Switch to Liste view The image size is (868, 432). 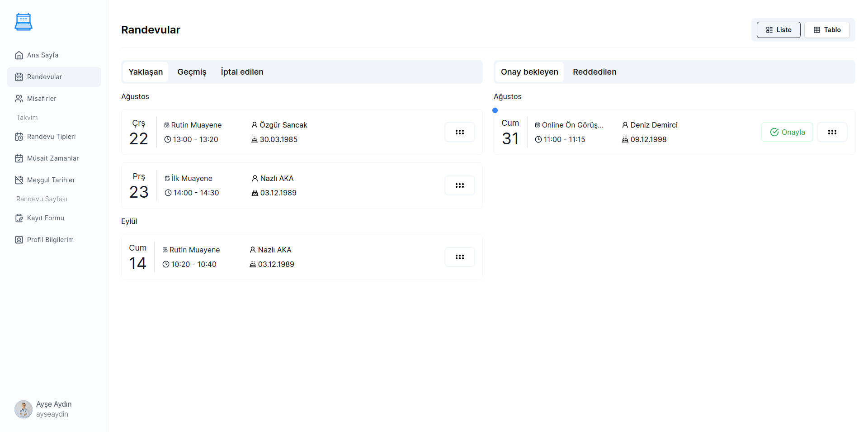pyautogui.click(x=778, y=30)
